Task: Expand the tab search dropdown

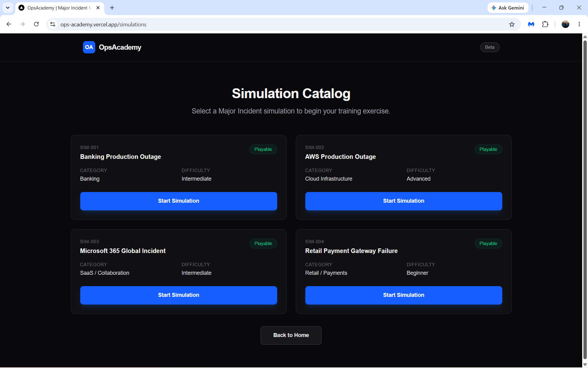Action: [8, 8]
